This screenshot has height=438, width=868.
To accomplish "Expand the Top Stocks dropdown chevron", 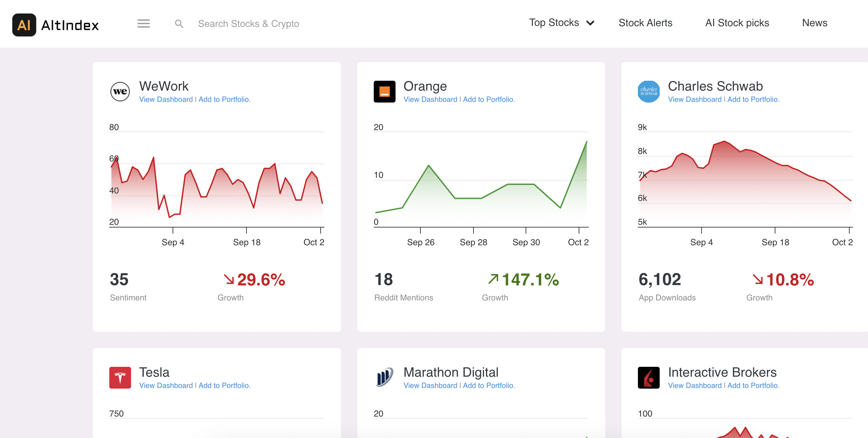I will point(590,23).
